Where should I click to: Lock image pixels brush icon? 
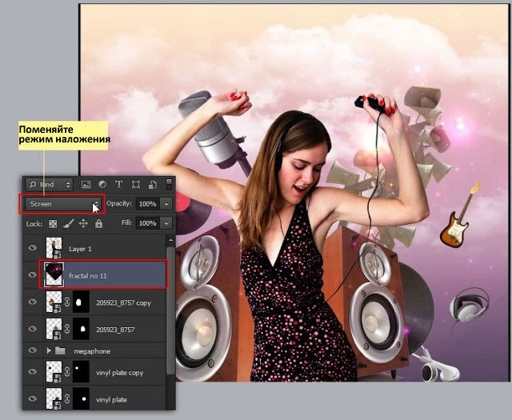point(68,223)
